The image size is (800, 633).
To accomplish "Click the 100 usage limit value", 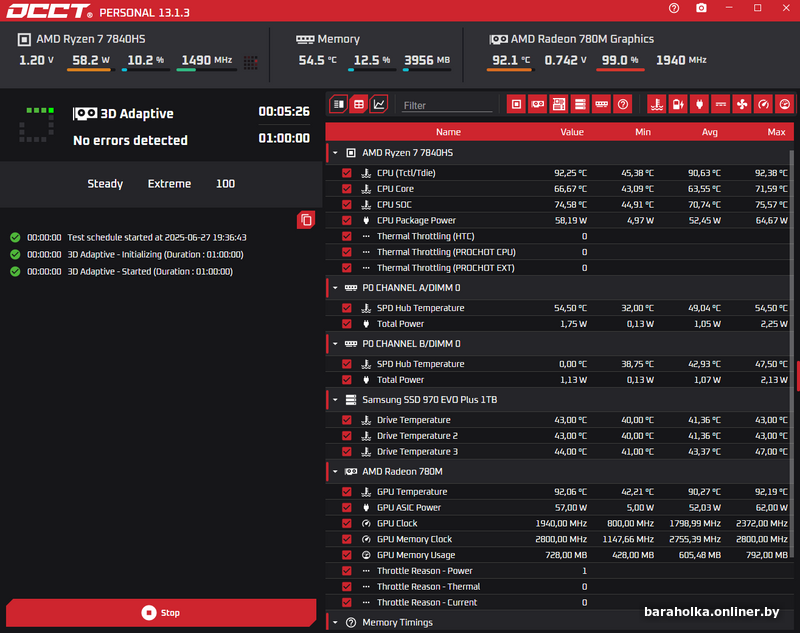I will coord(226,184).
